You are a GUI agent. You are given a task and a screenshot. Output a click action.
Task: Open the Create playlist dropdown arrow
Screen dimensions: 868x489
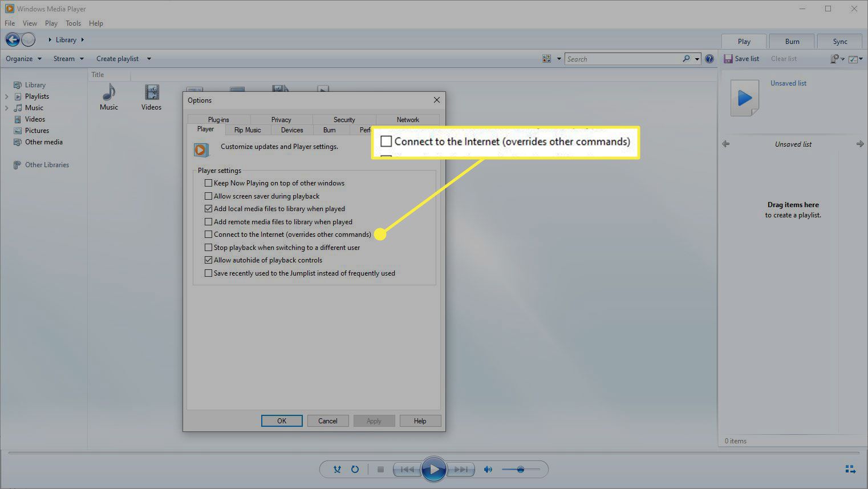149,59
